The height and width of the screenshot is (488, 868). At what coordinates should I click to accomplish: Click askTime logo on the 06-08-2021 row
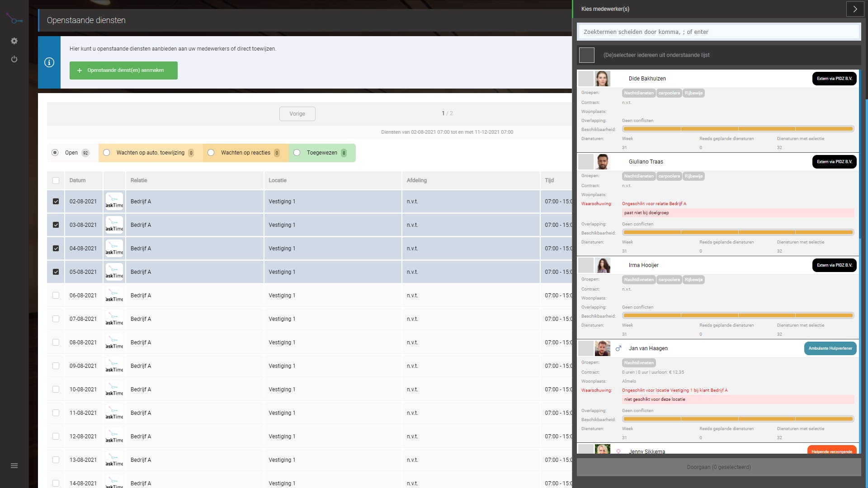114,296
